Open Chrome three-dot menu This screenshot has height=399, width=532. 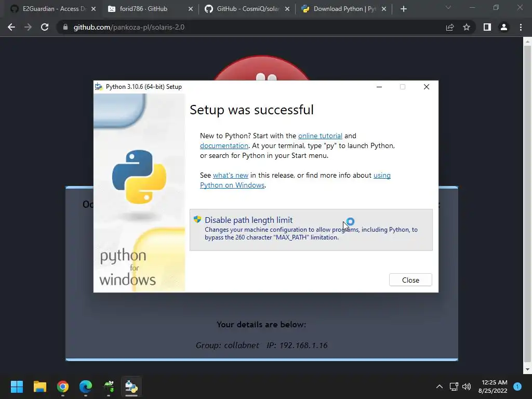coord(521,27)
